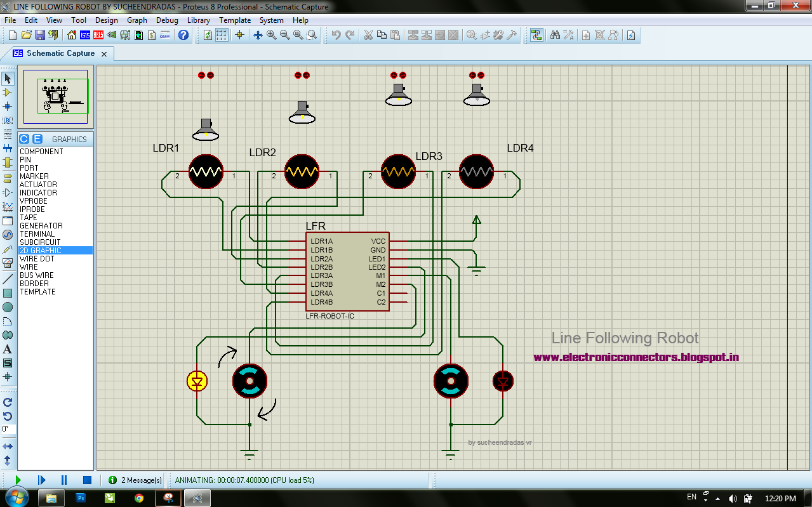Toggle the selection mode arrow tool
Screen dimensions: 812x507
(8, 78)
